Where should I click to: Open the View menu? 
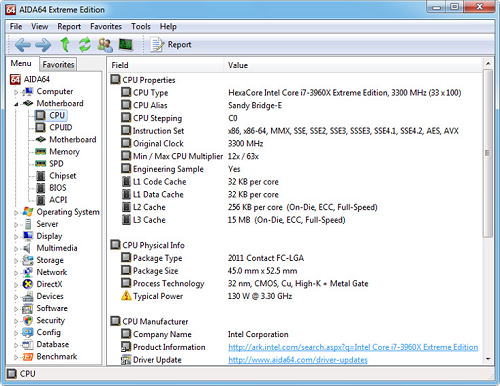click(x=40, y=26)
